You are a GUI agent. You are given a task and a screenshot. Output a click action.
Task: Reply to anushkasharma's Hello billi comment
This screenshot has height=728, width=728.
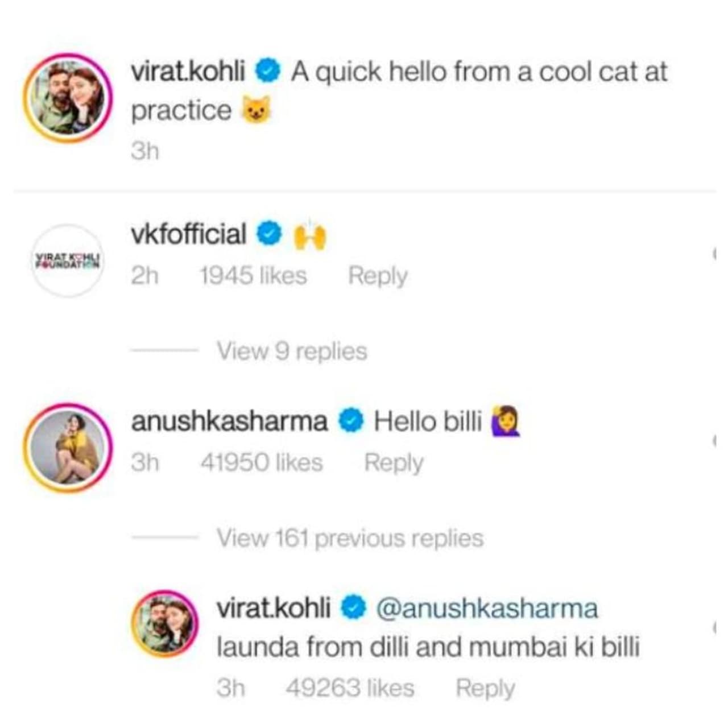tap(394, 462)
